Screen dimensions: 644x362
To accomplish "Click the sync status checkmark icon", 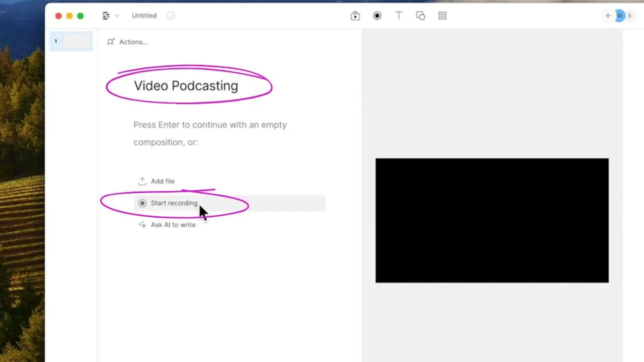I will (171, 16).
